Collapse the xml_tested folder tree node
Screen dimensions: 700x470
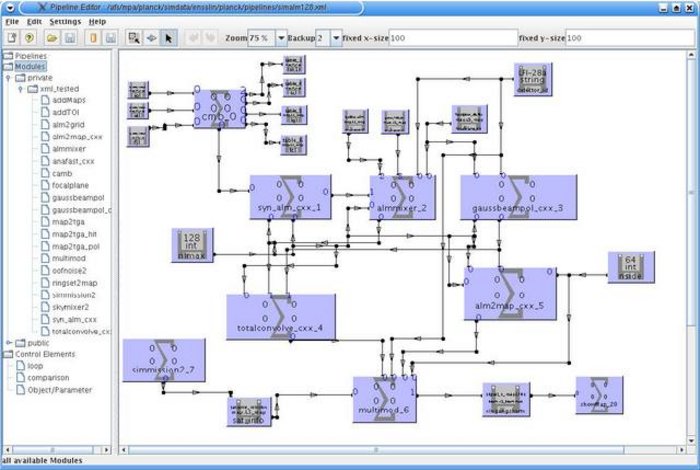20,89
